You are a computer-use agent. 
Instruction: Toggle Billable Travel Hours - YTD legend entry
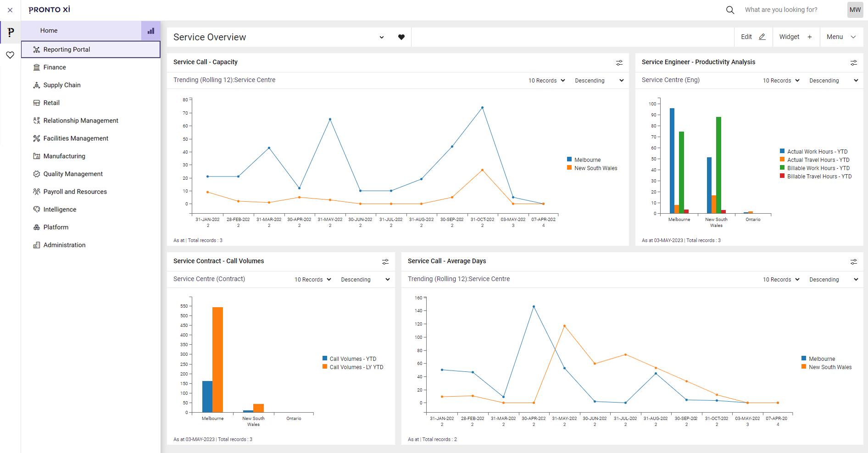tap(816, 177)
